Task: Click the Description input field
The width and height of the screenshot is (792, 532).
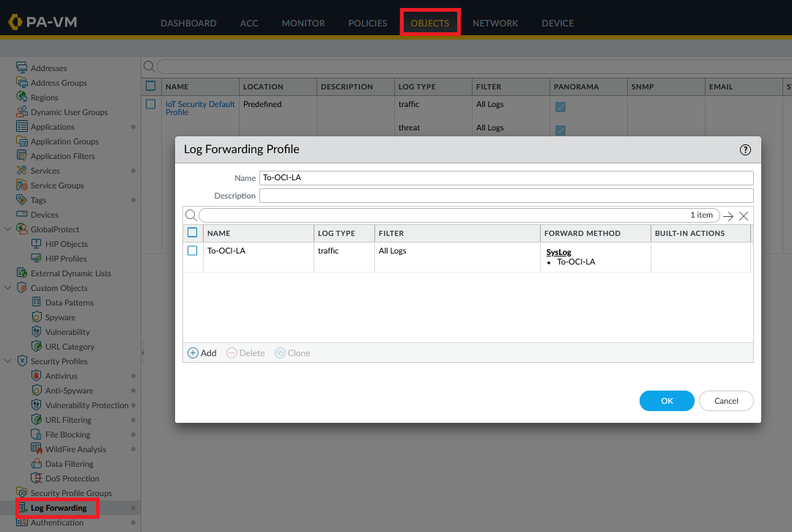Action: coord(506,196)
